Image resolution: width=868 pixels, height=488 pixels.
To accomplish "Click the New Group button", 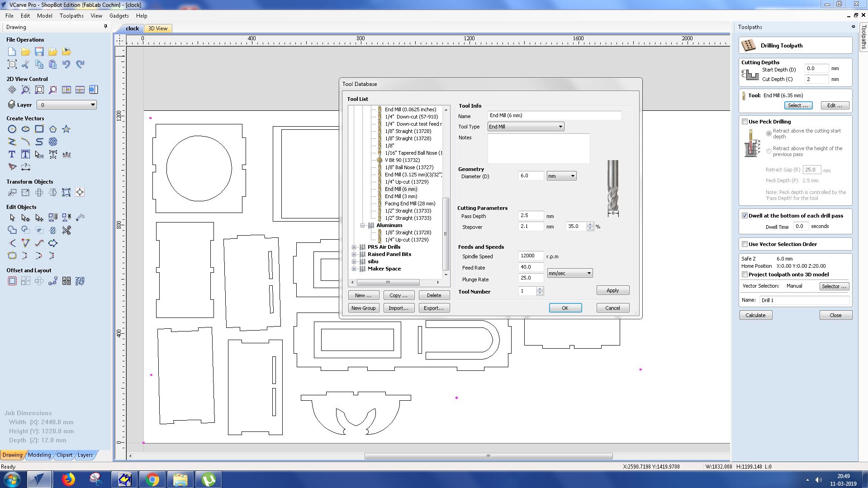I will [x=363, y=308].
